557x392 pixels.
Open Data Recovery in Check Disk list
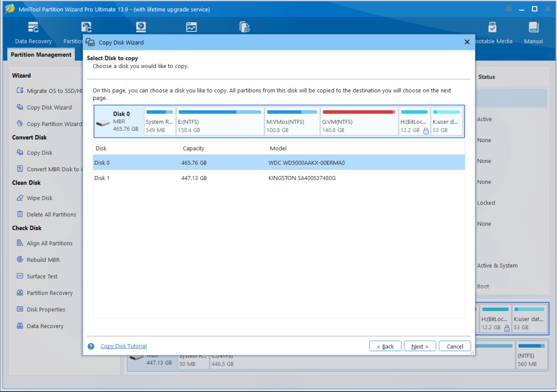coord(40,326)
